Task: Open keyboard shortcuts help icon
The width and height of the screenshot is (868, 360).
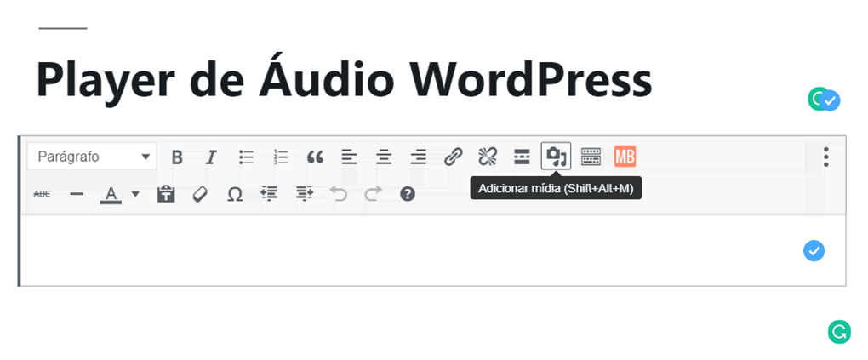Action: point(408,194)
